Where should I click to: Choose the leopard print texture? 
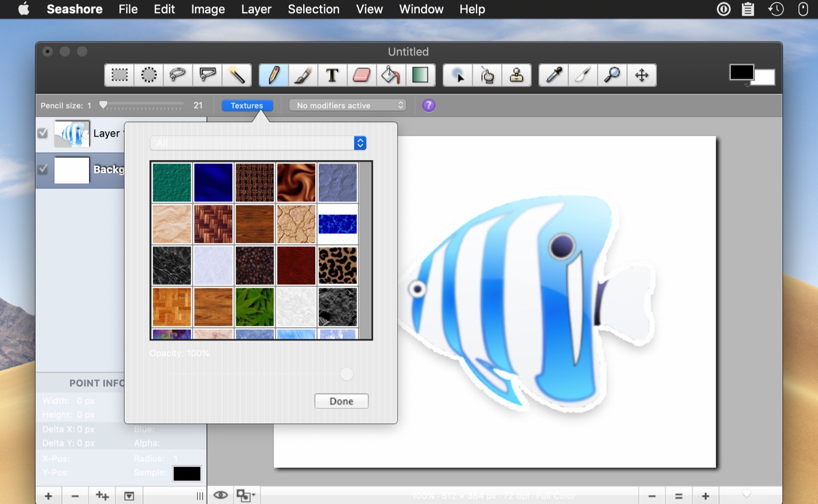pyautogui.click(x=337, y=265)
